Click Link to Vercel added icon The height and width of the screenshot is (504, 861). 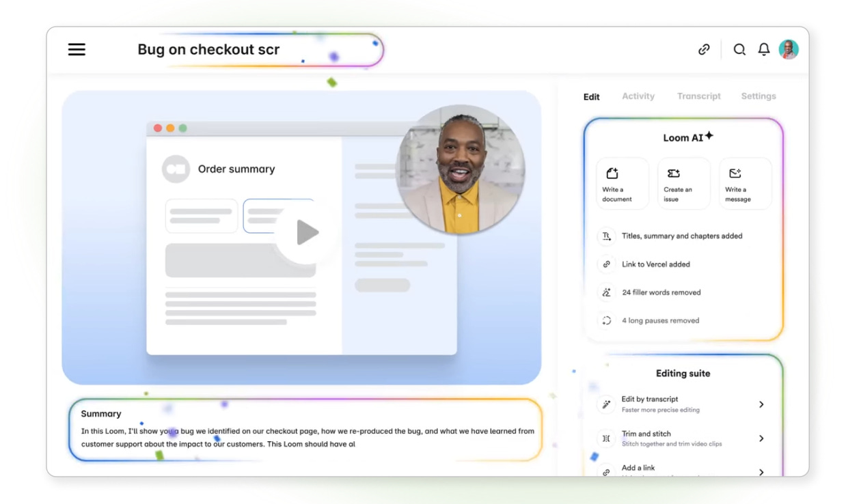[x=606, y=264]
